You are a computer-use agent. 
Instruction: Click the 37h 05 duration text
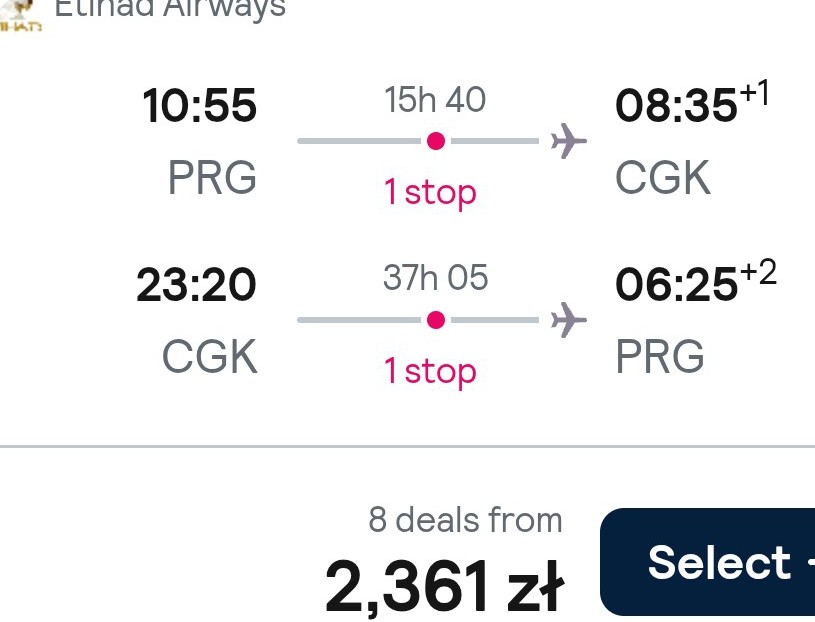pyautogui.click(x=435, y=277)
